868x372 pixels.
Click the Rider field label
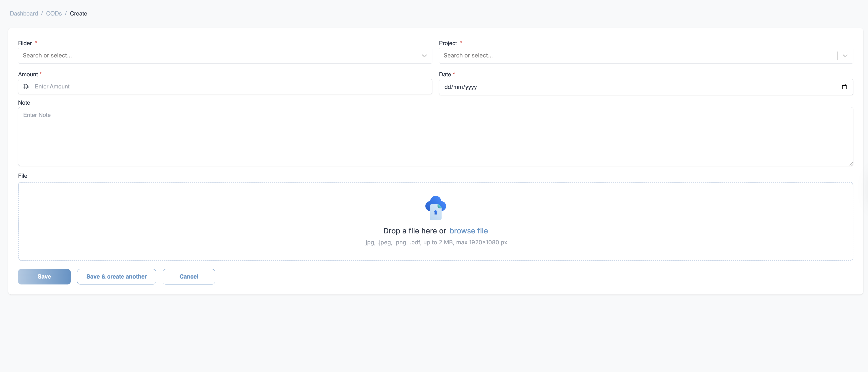click(25, 43)
